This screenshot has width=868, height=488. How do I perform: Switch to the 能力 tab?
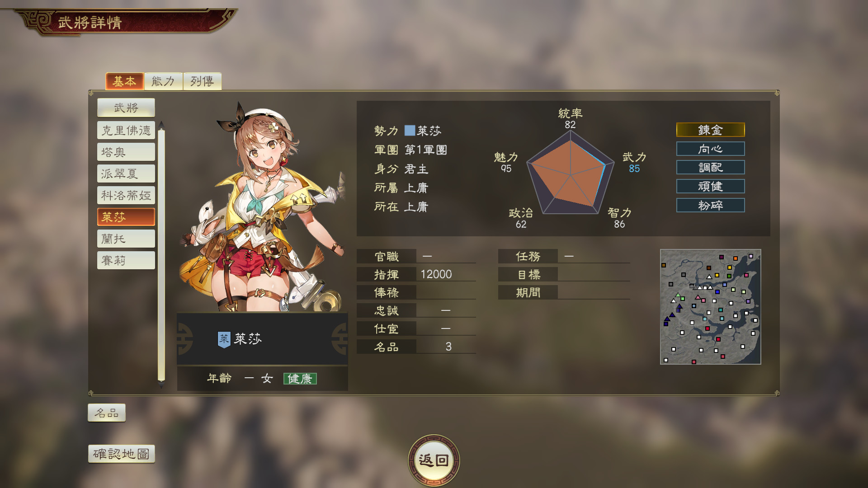(163, 81)
